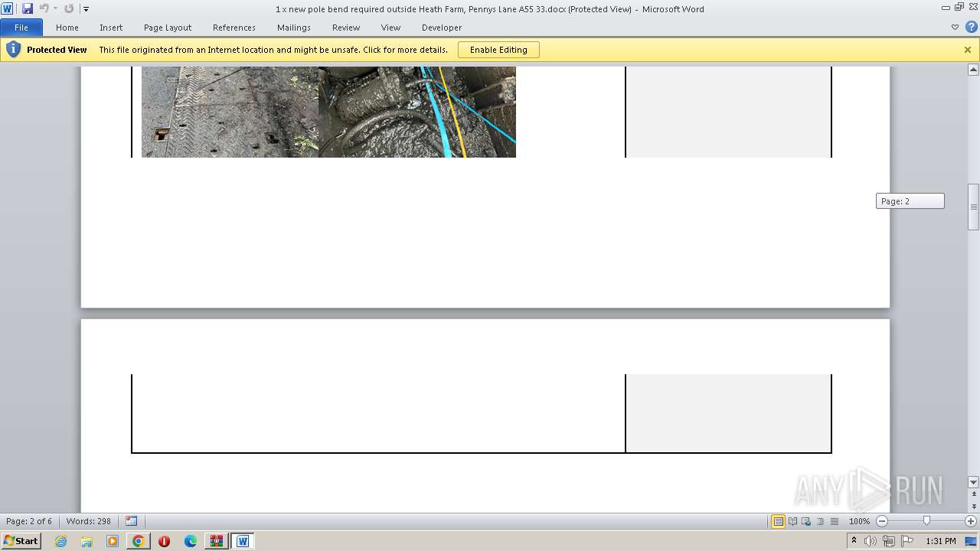The image size is (980, 551).
Task: Click the network tray icon
Action: pyautogui.click(x=889, y=541)
